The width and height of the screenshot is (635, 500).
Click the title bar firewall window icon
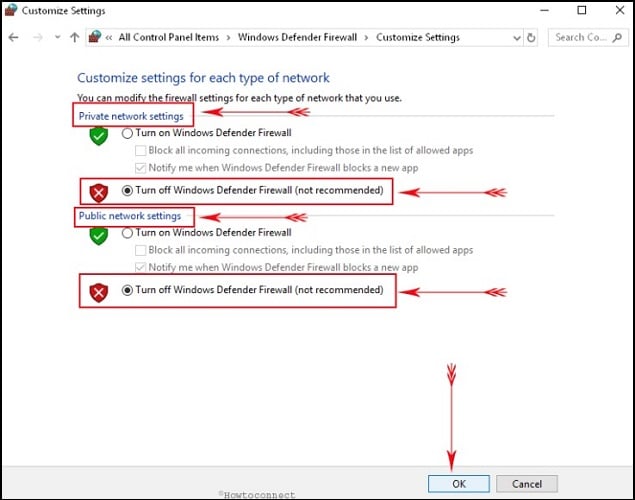coord(10,10)
